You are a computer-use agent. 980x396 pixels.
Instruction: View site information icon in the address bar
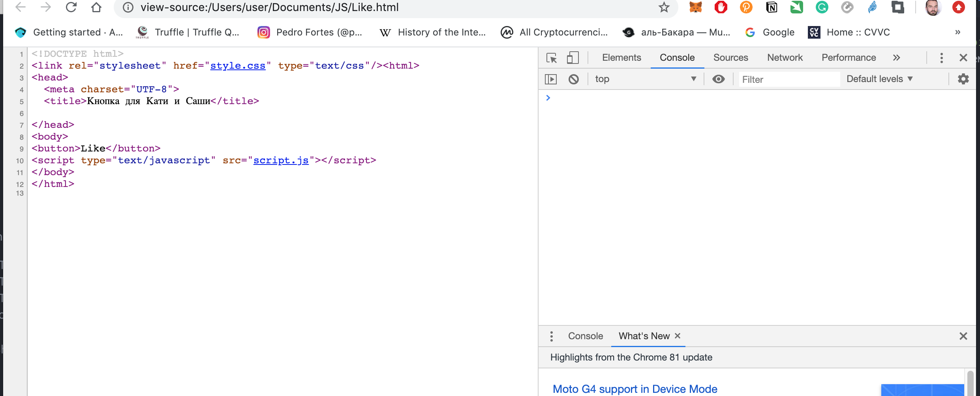pos(128,7)
